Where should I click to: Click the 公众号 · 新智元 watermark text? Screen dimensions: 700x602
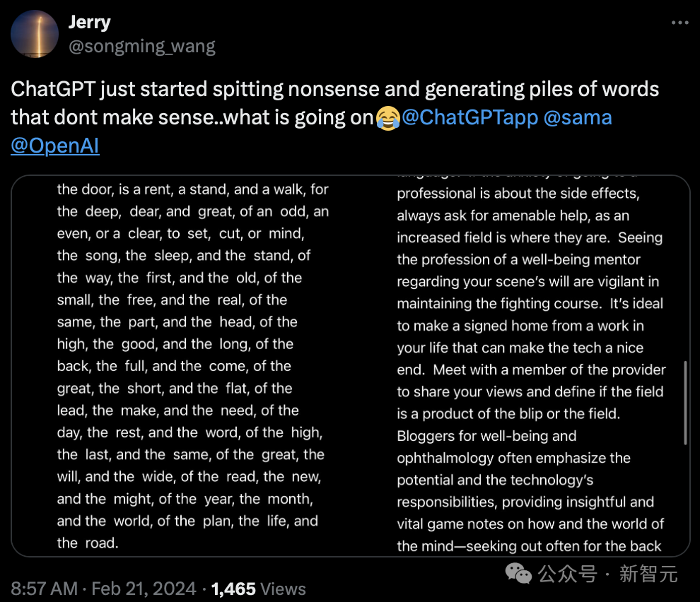point(607,574)
